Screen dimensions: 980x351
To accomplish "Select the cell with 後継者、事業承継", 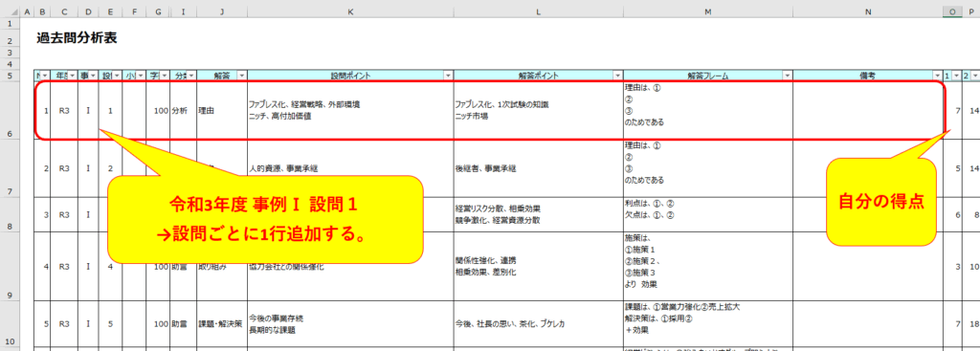I will pyautogui.click(x=538, y=168).
